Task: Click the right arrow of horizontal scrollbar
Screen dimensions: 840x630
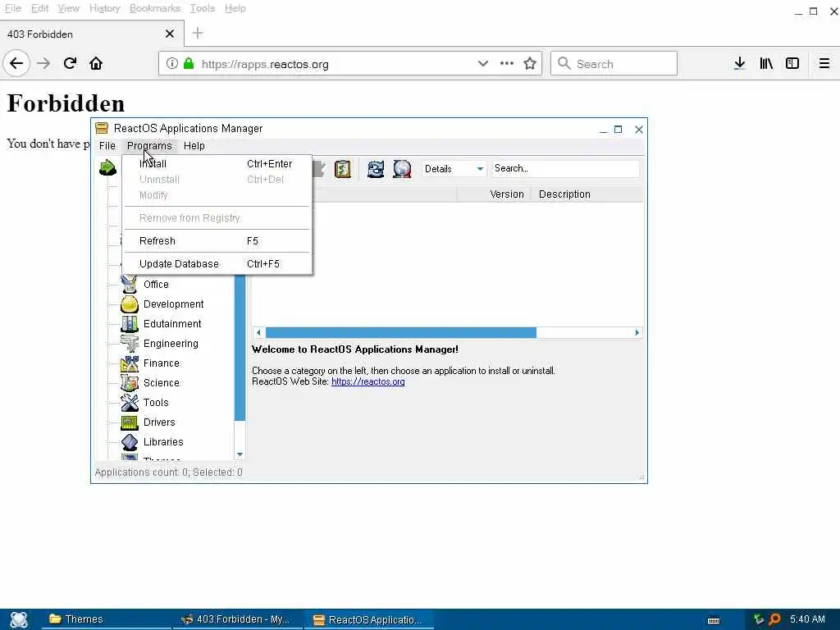Action: [x=637, y=333]
